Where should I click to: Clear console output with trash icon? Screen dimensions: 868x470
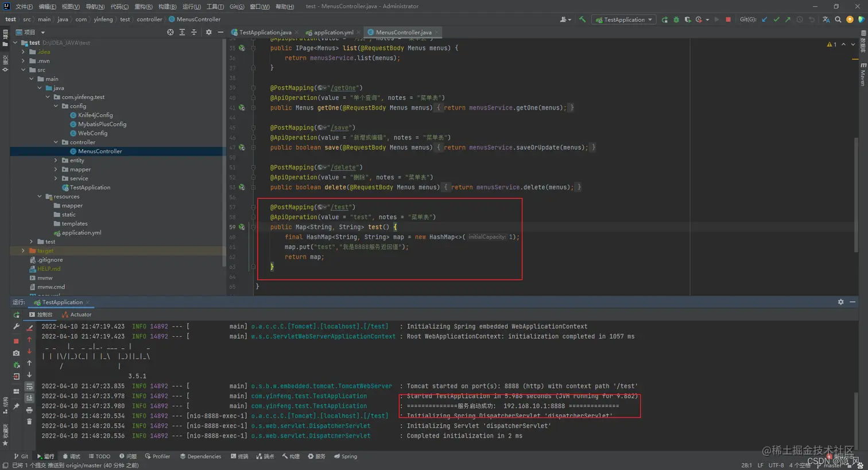[x=29, y=421]
